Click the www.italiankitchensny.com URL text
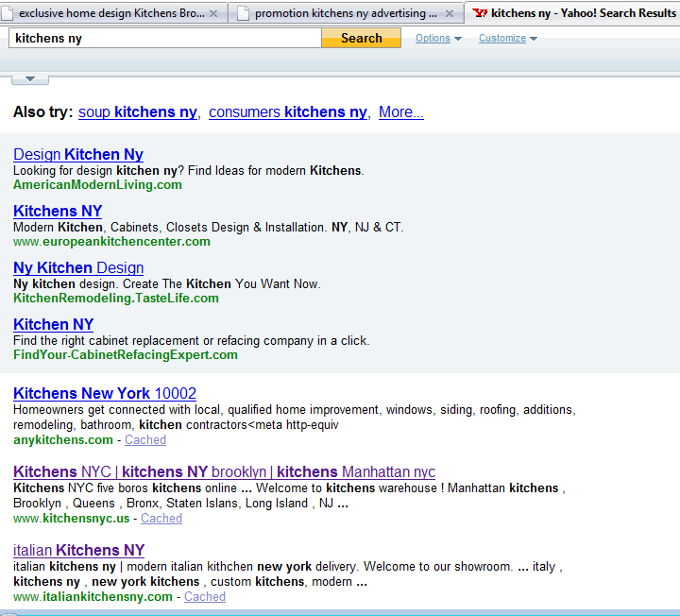 (93, 597)
